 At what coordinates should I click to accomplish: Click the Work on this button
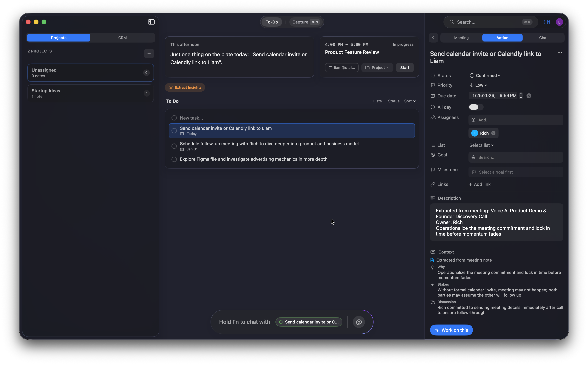451,330
